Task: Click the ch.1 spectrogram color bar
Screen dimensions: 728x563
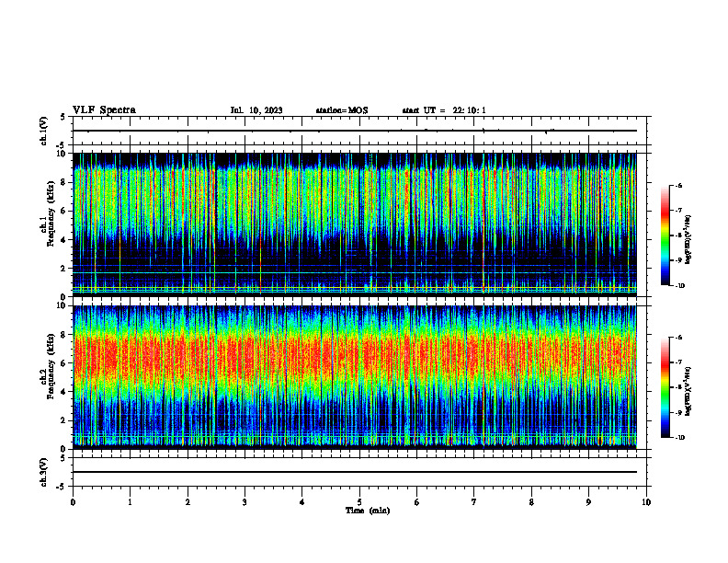Action: [x=665, y=236]
